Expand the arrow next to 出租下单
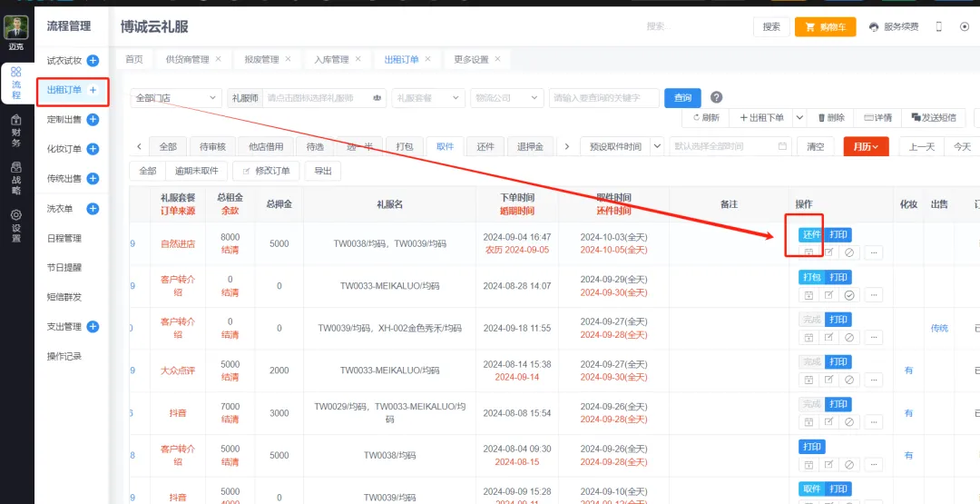 click(799, 118)
